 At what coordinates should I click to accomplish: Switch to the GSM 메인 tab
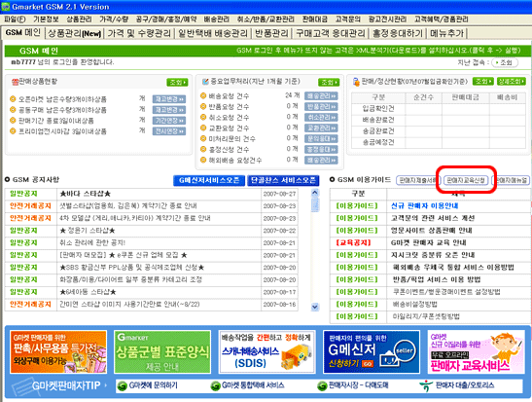pyautogui.click(x=23, y=32)
